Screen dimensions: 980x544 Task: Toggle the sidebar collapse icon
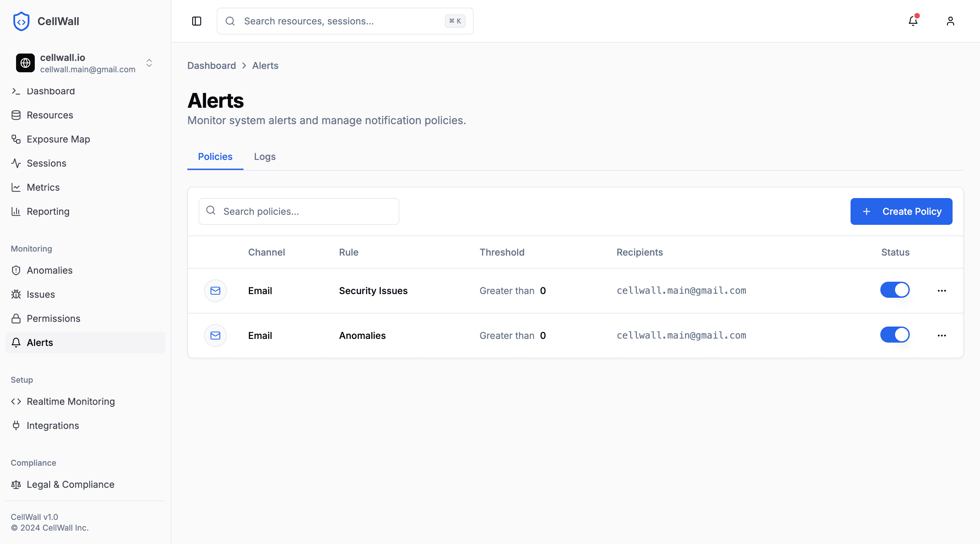pyautogui.click(x=196, y=21)
